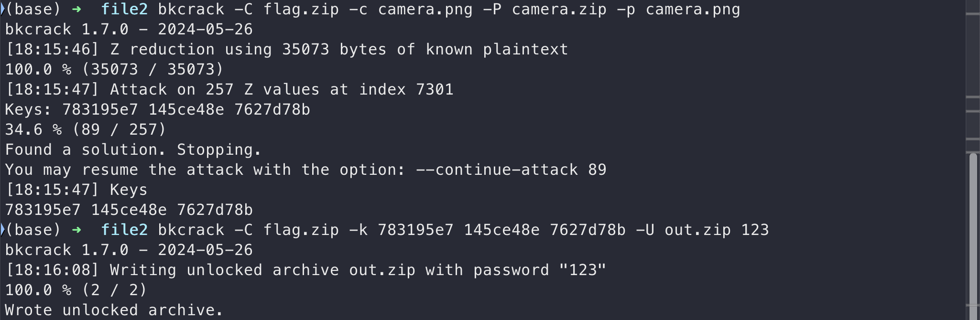Click the green arrow in first prompt

tap(76, 10)
